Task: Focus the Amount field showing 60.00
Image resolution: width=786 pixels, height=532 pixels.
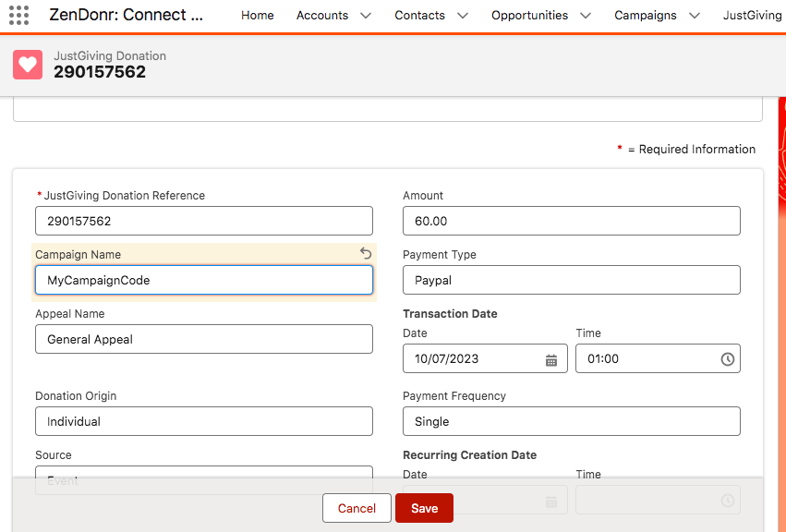Action: pos(572,221)
